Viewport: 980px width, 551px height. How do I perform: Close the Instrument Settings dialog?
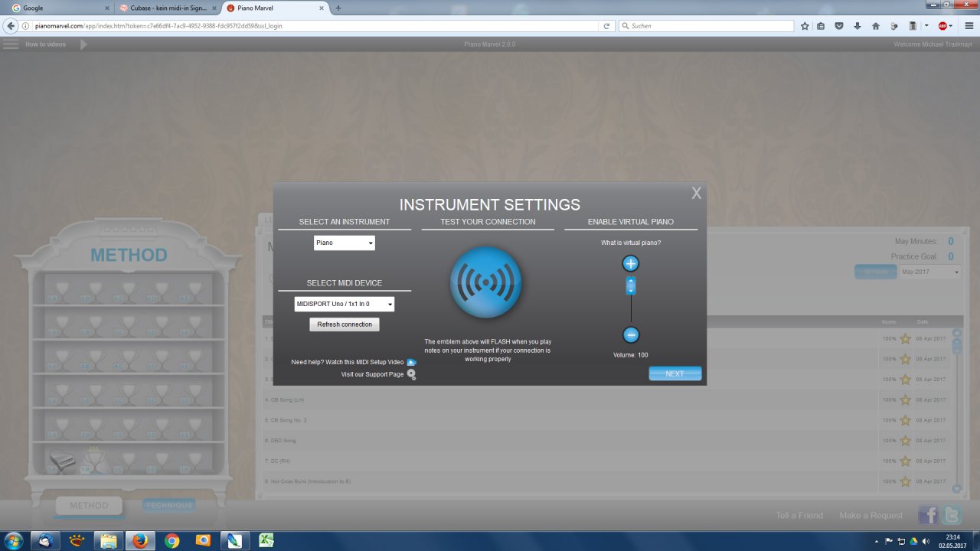point(696,194)
